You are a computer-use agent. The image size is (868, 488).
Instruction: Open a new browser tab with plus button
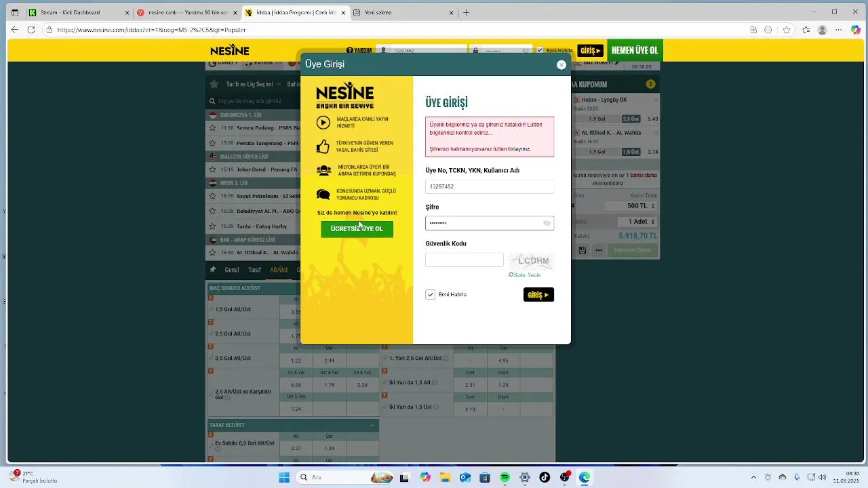click(x=466, y=12)
